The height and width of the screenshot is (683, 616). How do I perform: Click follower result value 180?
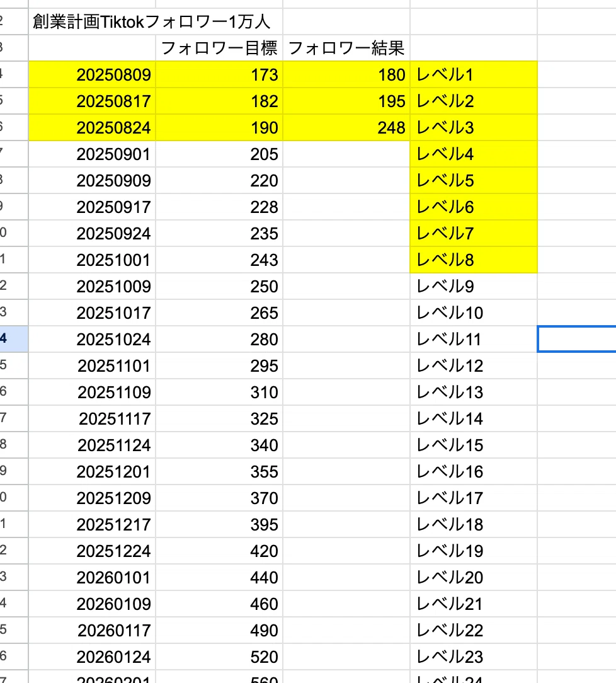(346, 74)
